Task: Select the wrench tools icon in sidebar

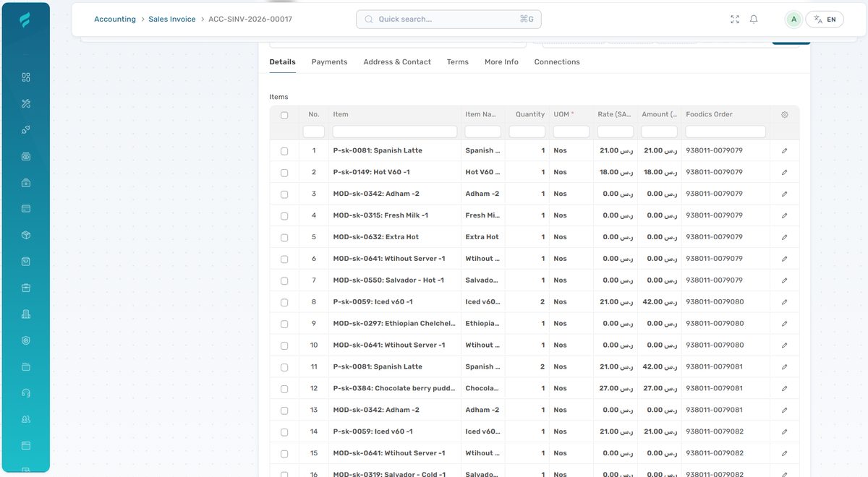Action: pos(25,103)
